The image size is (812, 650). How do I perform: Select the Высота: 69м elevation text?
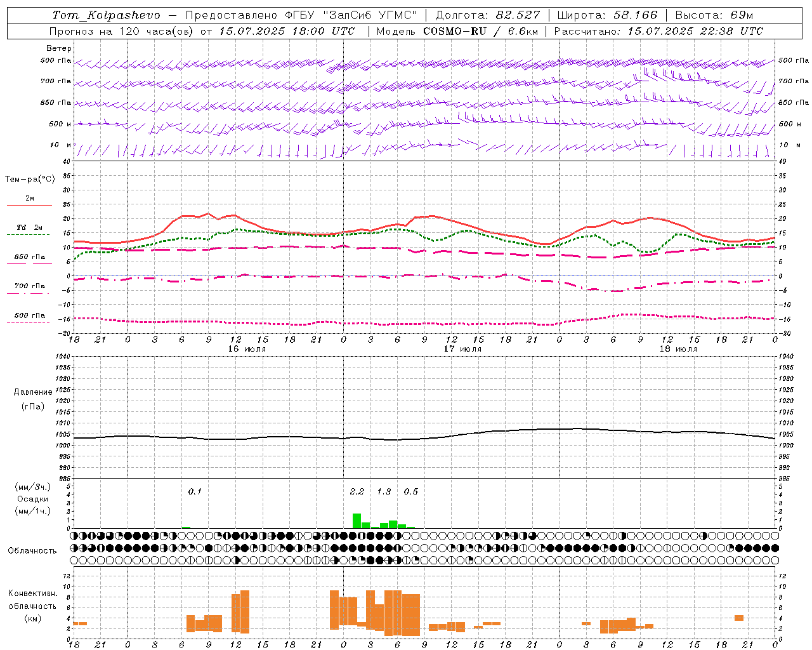(x=714, y=15)
